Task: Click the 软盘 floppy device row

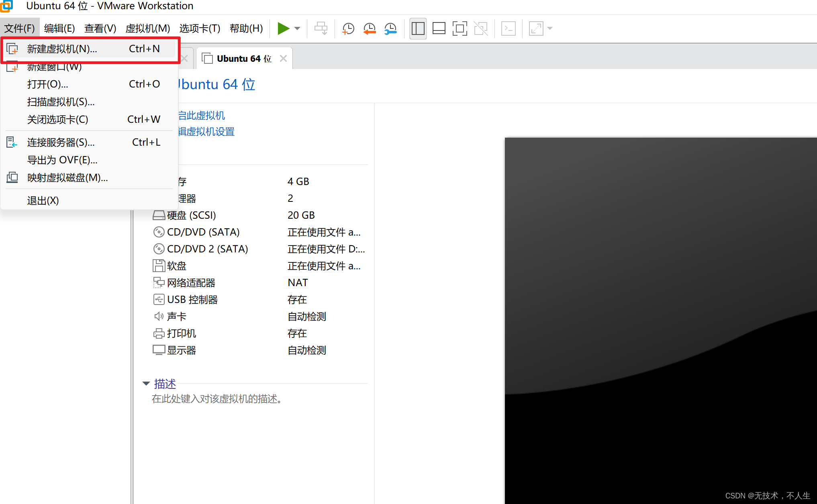Action: (x=259, y=266)
